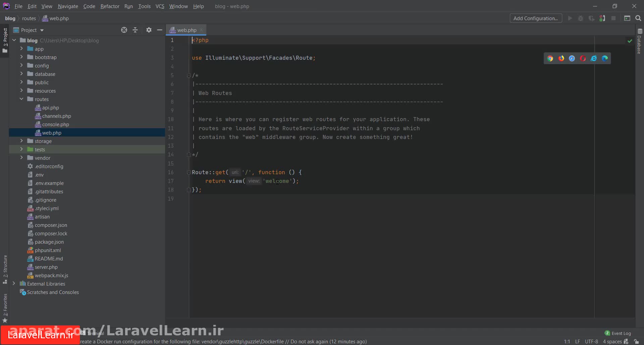Collapse the routes folder

(x=21, y=99)
